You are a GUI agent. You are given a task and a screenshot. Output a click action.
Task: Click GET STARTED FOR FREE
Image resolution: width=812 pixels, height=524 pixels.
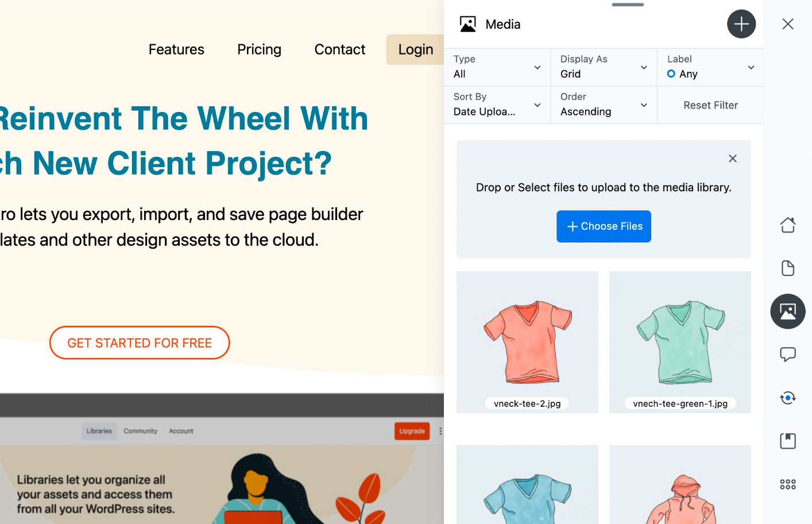140,342
